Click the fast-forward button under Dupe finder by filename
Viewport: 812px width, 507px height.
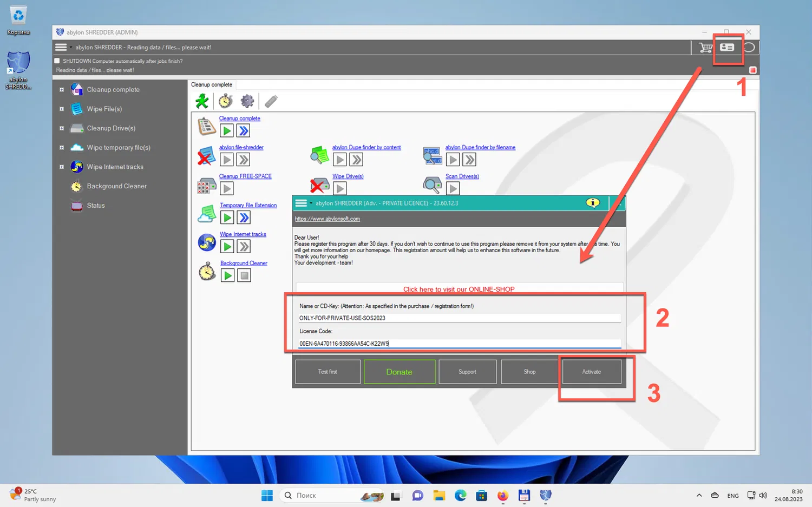tap(469, 160)
